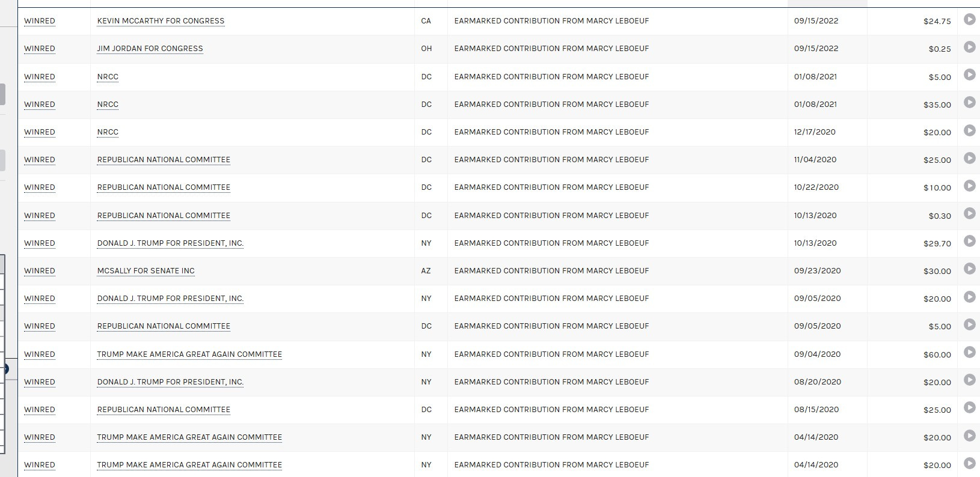Select the date "12/17/2020"
980x477 pixels.
815,132
